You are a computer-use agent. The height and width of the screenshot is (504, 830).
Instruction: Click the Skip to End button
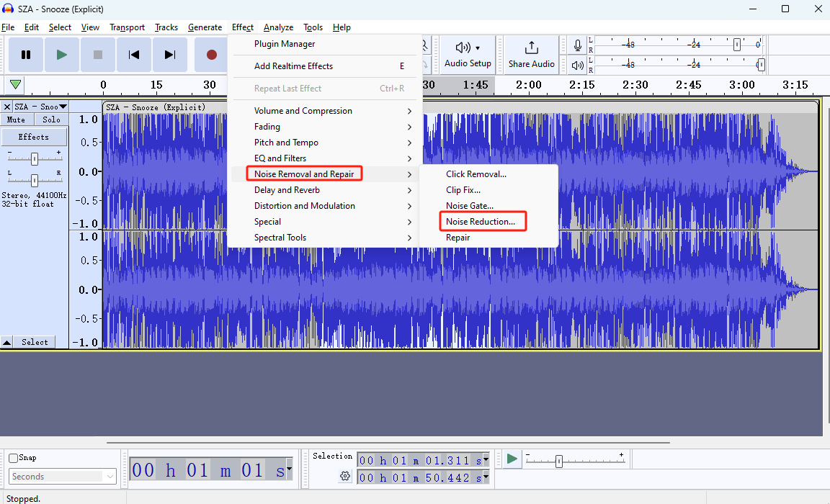point(170,55)
